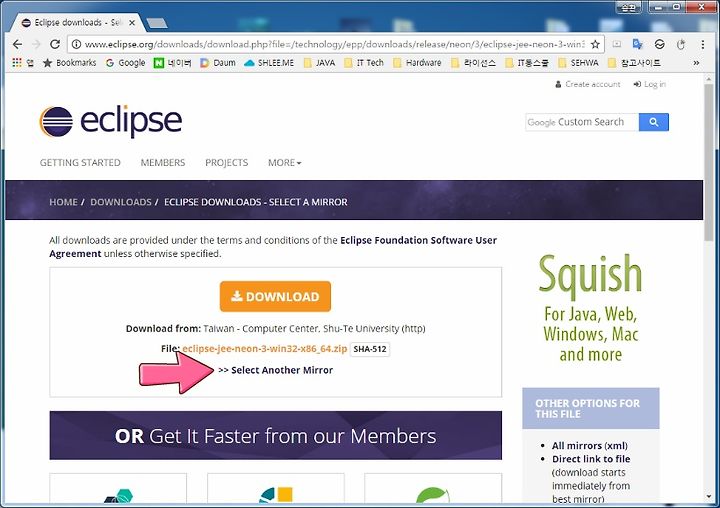Click the blue search magnifier button
This screenshot has width=720, height=508.
click(654, 122)
